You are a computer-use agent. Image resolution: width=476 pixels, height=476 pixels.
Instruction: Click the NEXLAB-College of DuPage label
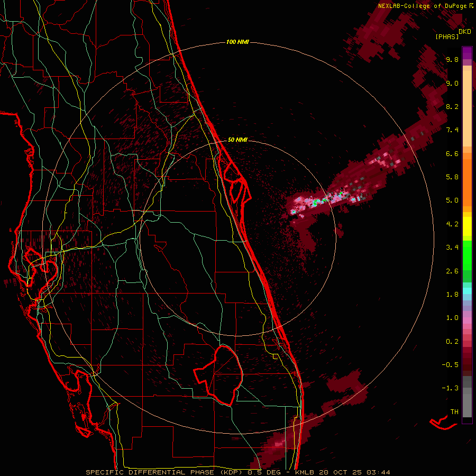(x=423, y=6)
